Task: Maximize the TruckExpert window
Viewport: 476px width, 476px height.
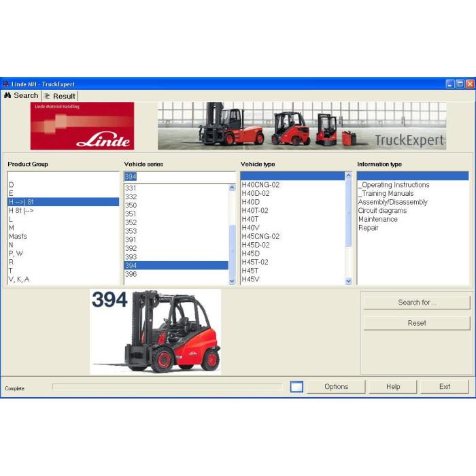Action: click(x=460, y=84)
